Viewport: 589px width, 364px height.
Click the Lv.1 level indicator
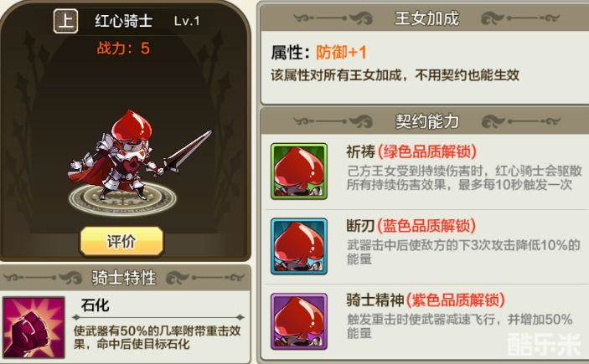coord(187,21)
